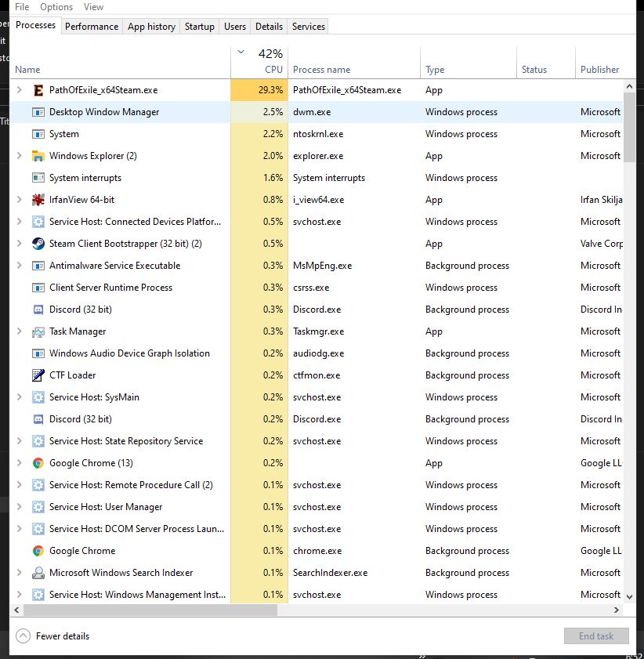This screenshot has height=659, width=644.
Task: Open the Options menu
Action: 56,6
